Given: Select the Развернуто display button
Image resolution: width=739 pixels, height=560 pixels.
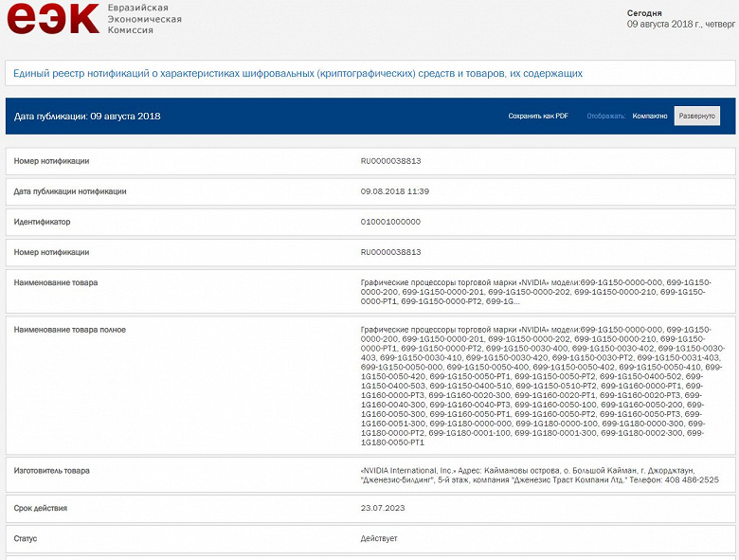Looking at the screenshot, I should pos(696,116).
